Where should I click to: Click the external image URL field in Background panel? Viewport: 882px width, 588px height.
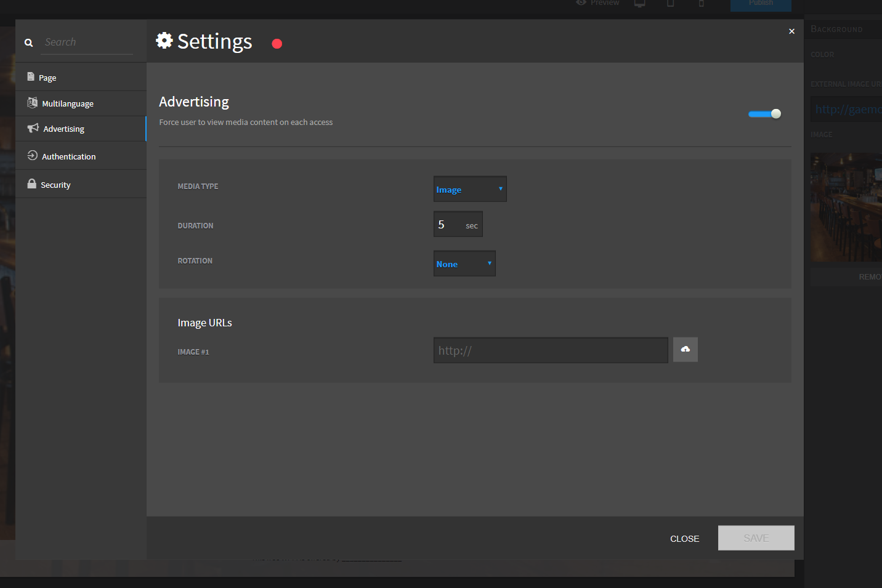click(x=846, y=109)
